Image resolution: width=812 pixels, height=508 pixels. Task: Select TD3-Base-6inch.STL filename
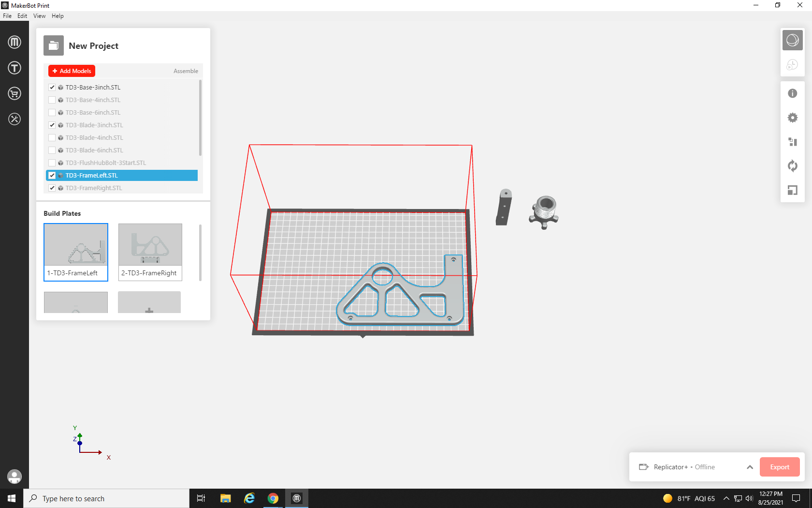[93, 113]
